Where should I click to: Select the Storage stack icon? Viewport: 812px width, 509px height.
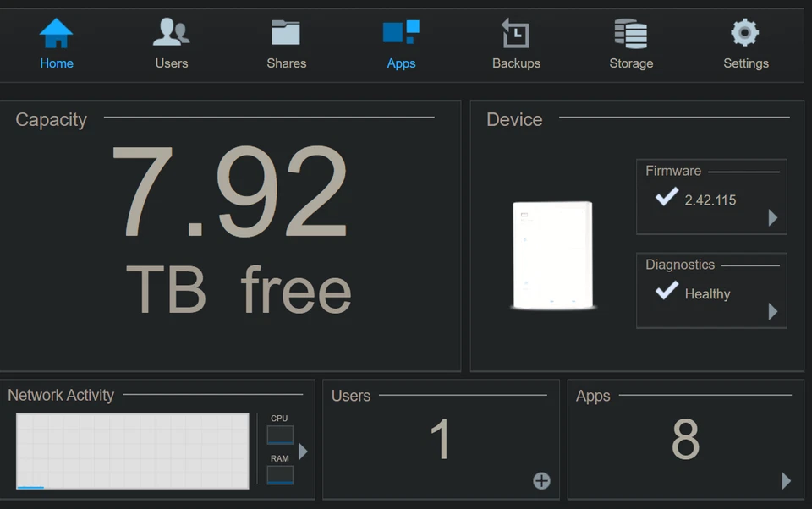pyautogui.click(x=631, y=34)
